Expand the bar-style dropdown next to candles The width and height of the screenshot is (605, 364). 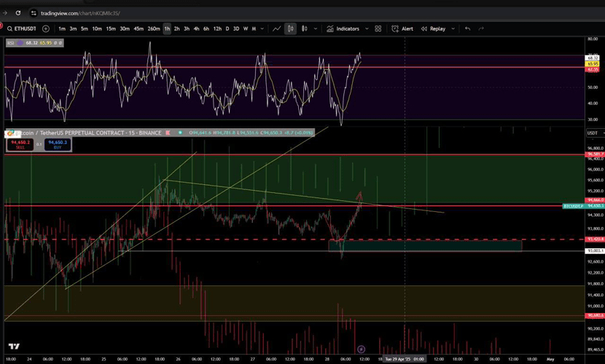pyautogui.click(x=316, y=29)
